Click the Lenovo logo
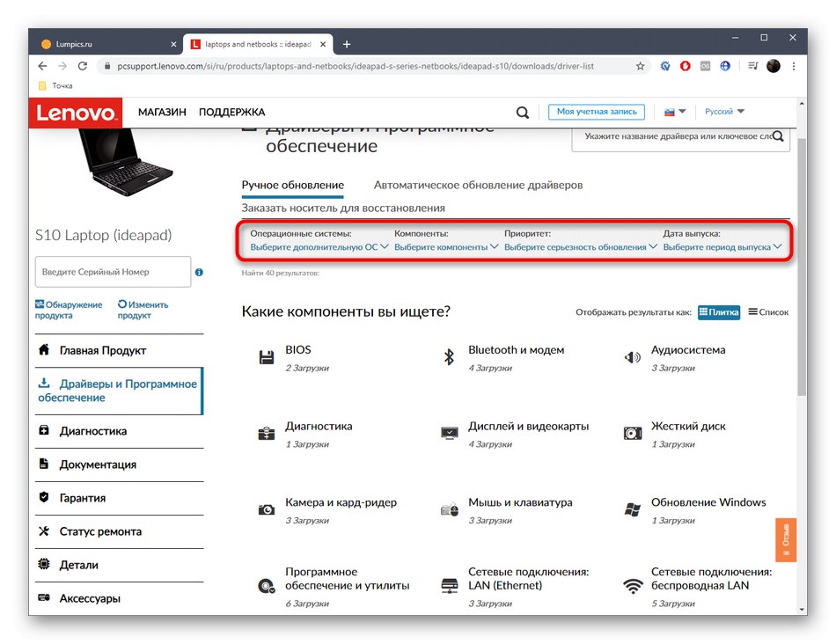This screenshot has height=644, width=836. pos(75,113)
